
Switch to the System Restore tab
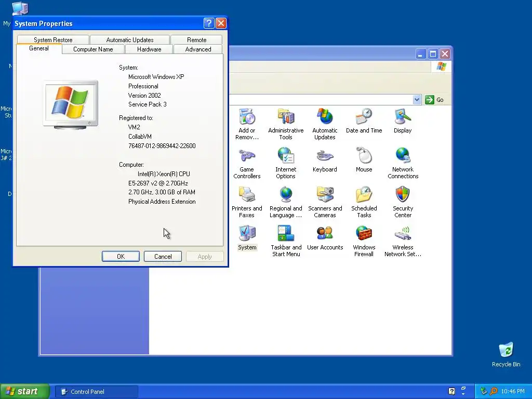[53, 39]
